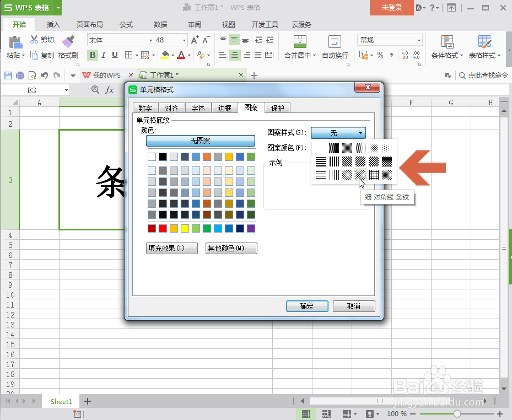Click the Undo arrow icon
Viewport: 512px width, 420px height.
pos(45,76)
